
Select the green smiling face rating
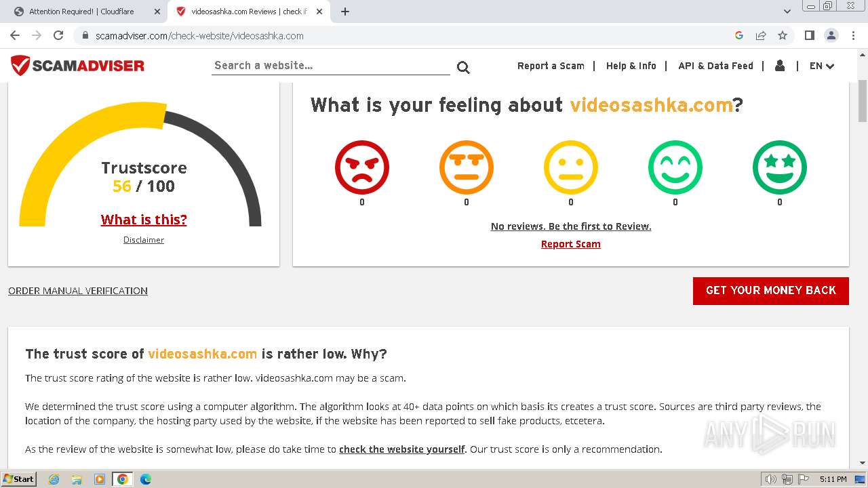(675, 167)
